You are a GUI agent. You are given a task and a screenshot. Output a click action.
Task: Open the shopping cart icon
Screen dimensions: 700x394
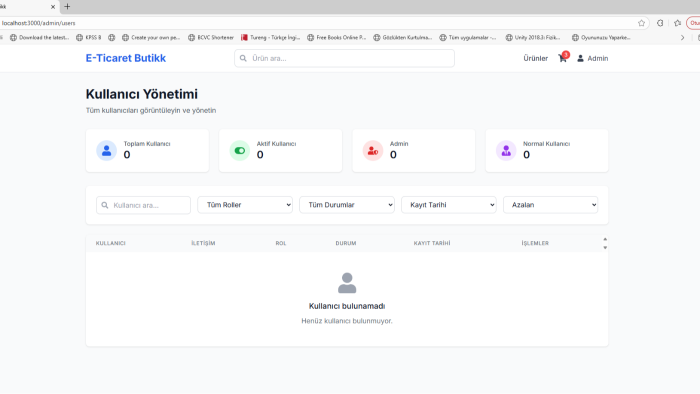562,58
